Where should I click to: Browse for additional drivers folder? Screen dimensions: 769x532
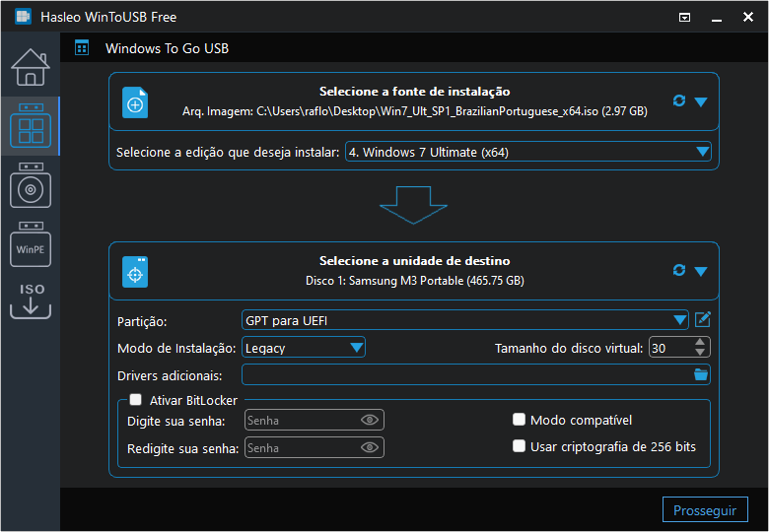701,374
